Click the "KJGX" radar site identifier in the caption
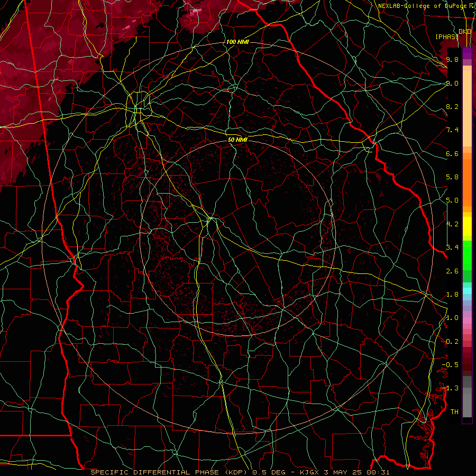 coord(309,472)
